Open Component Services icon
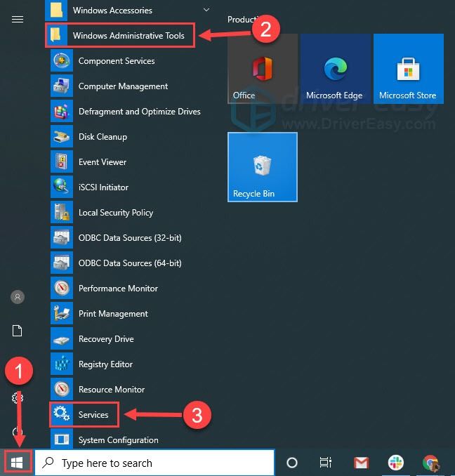The height and width of the screenshot is (476, 455). 62,60
